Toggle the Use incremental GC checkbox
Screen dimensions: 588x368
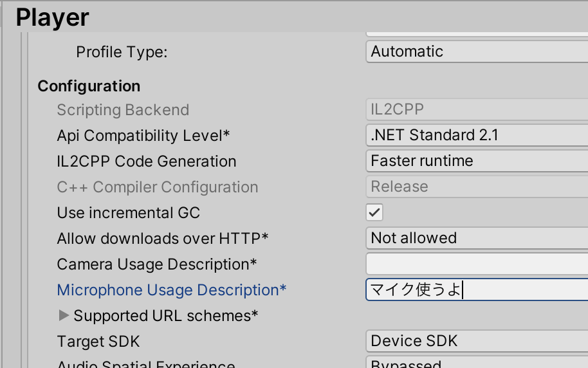click(374, 212)
